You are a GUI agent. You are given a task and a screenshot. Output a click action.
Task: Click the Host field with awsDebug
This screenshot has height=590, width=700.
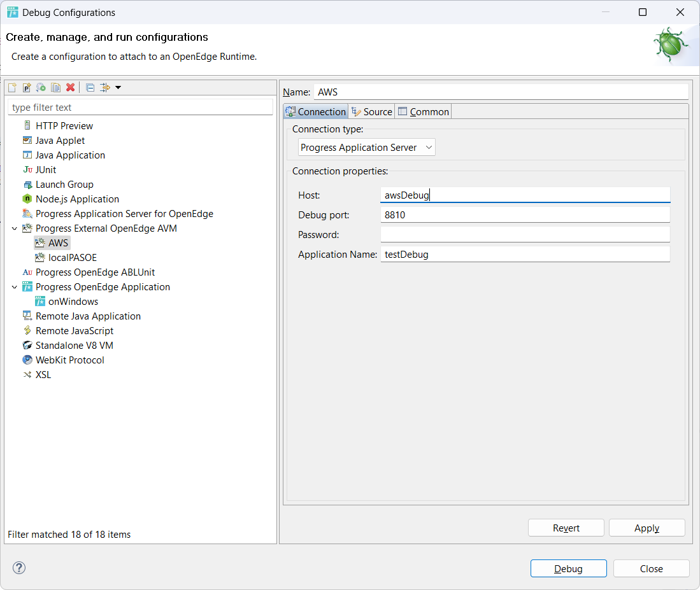coord(525,195)
